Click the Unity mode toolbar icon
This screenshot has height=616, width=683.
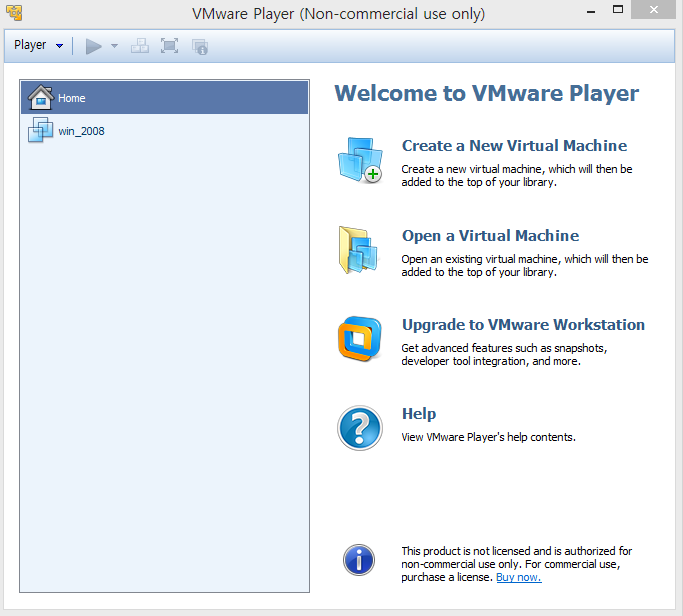click(200, 47)
